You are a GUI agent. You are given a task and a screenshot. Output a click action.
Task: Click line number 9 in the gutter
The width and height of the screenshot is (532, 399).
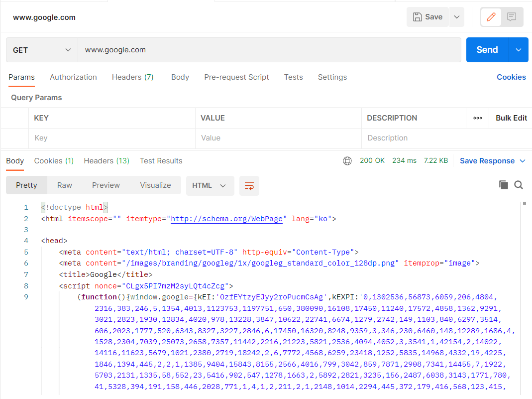click(x=26, y=297)
